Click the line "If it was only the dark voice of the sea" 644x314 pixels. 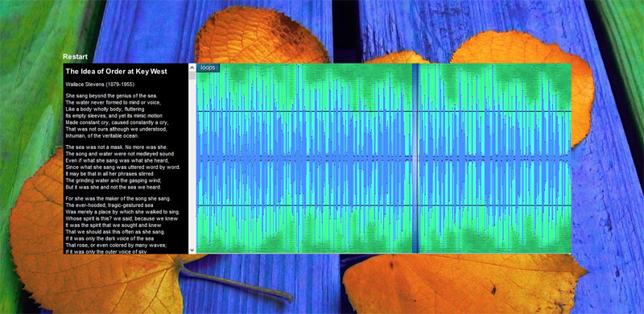click(x=109, y=238)
